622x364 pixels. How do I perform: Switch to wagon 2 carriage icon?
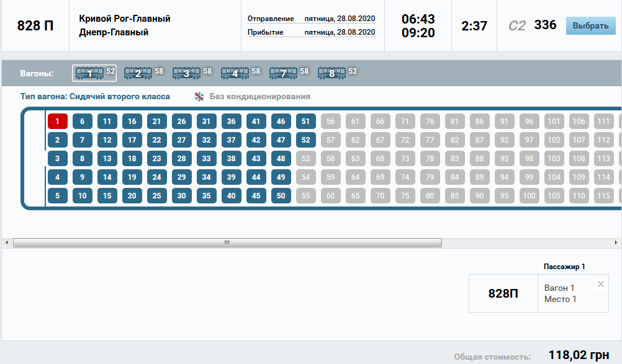(x=138, y=73)
